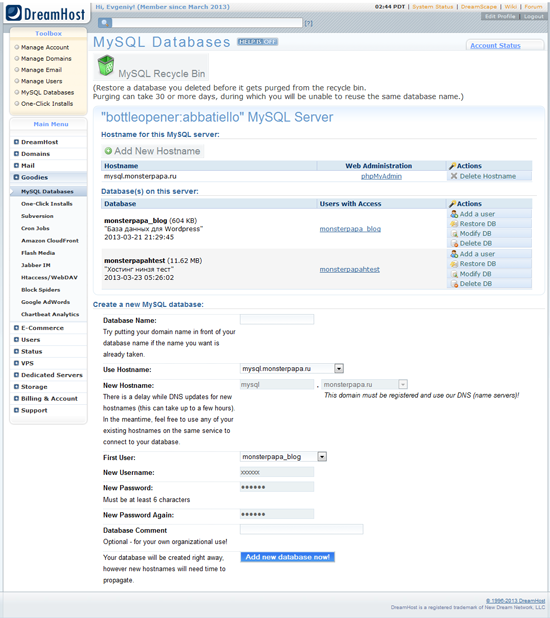
Task: Open One-Click Installs under Goodies
Action: [47, 204]
